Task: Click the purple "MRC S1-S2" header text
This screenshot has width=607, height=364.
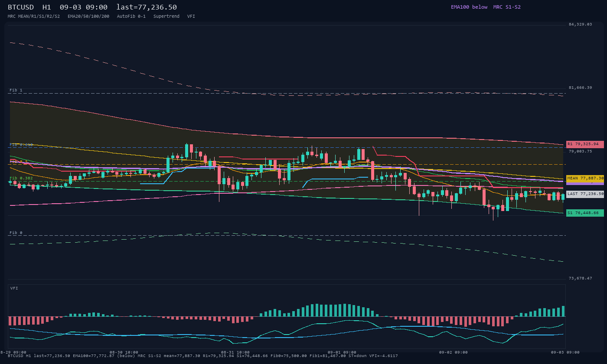Action: [x=507, y=7]
